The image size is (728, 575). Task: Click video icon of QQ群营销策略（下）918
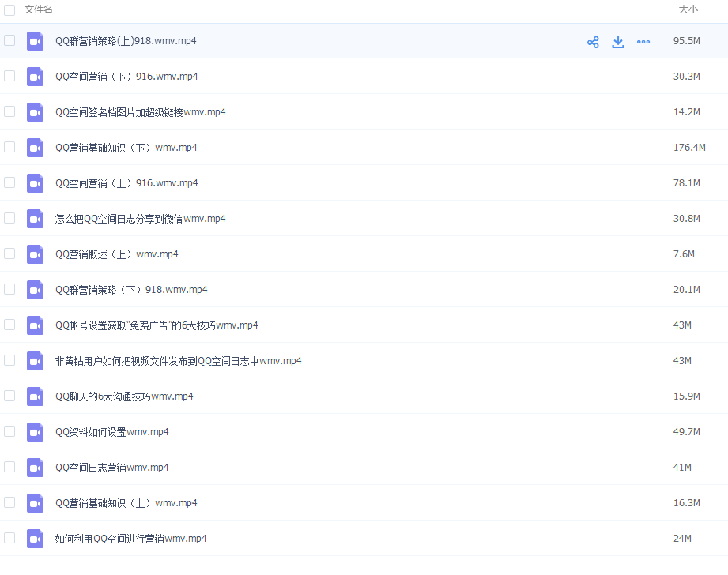point(36,290)
